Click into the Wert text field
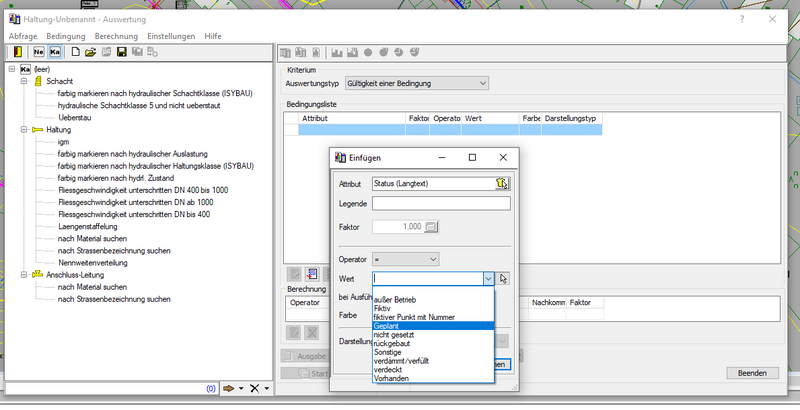This screenshot has width=800, height=410. click(428, 278)
